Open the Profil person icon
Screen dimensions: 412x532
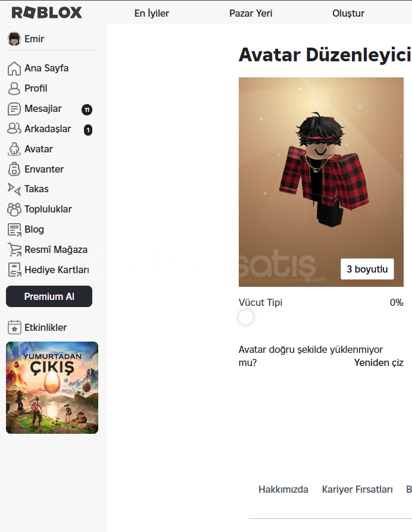14,89
